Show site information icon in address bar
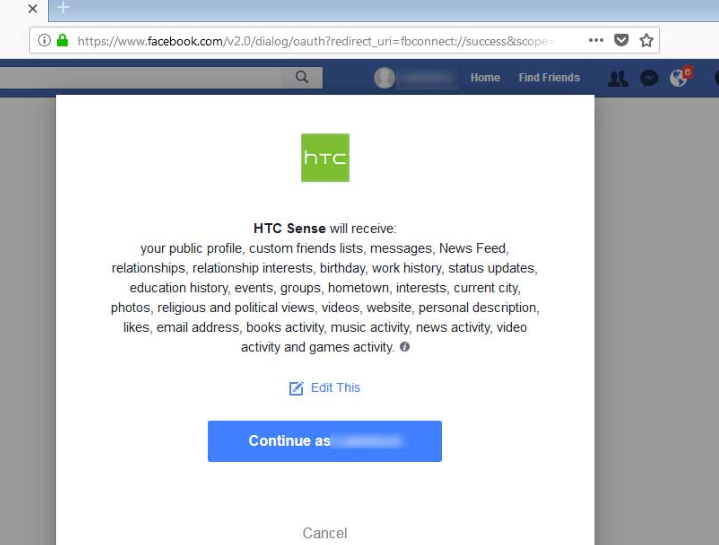Image resolution: width=719 pixels, height=545 pixels. coord(44,40)
